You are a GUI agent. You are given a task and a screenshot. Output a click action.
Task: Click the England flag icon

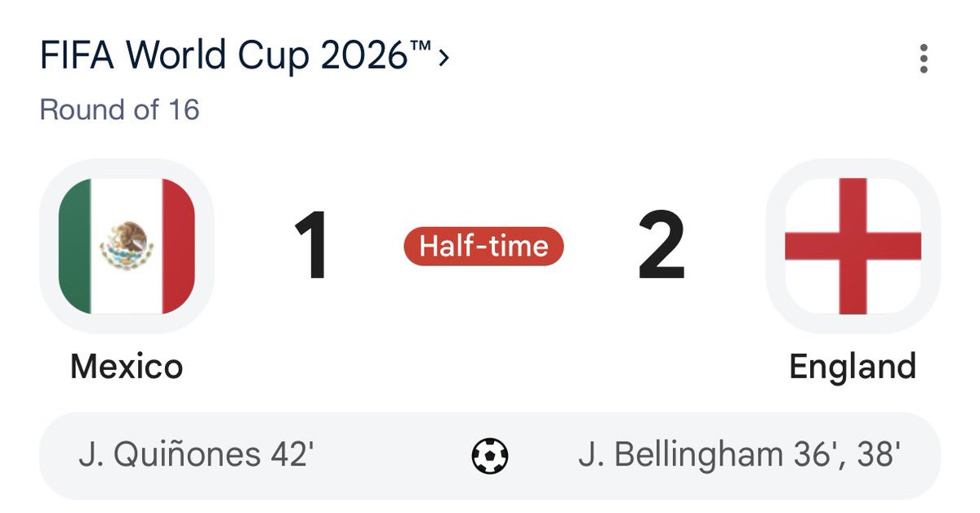point(853,246)
